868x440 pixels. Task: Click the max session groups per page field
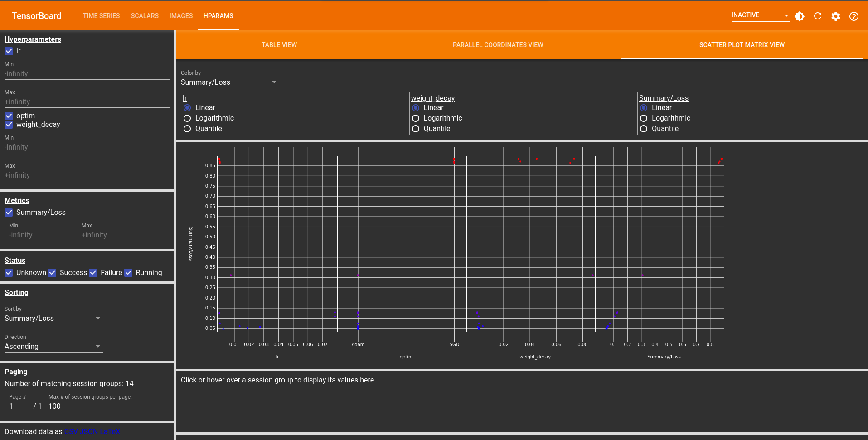click(x=98, y=406)
